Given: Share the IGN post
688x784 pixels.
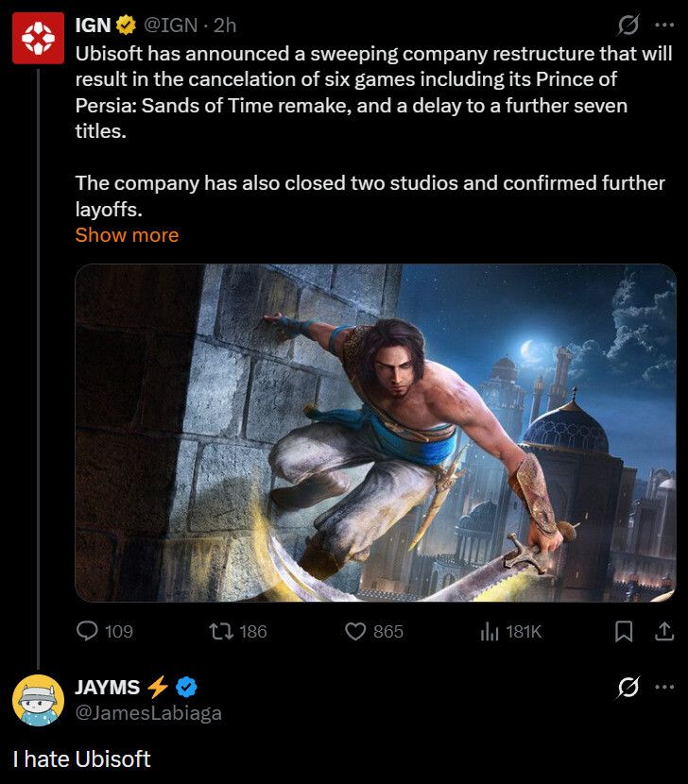Looking at the screenshot, I should (x=663, y=631).
